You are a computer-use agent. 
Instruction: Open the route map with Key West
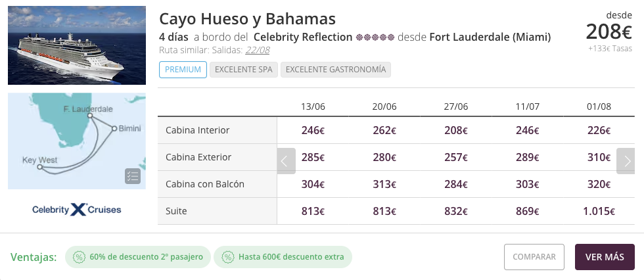point(77,141)
